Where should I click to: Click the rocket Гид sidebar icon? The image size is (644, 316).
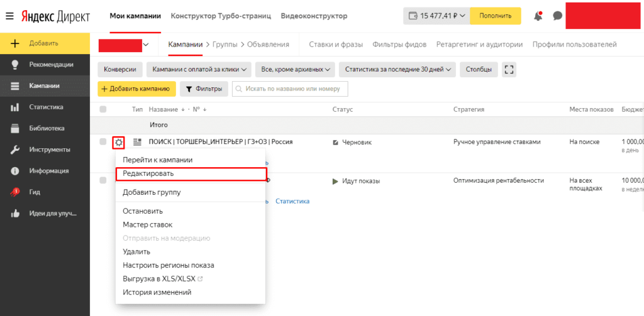15,192
